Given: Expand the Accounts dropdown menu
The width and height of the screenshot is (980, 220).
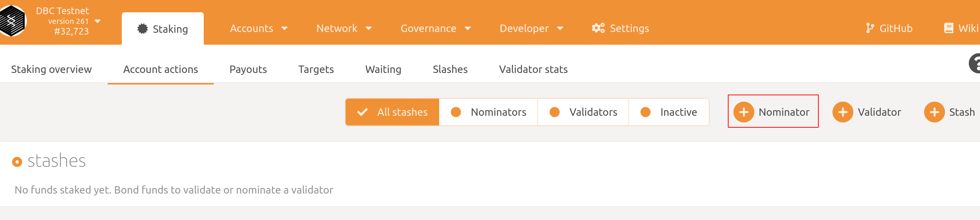Looking at the screenshot, I should click(x=259, y=29).
